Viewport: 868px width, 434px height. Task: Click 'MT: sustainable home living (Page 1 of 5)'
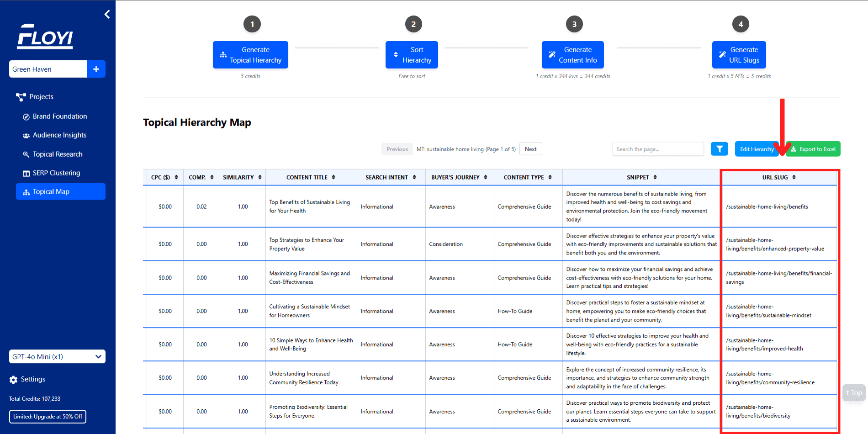466,149
